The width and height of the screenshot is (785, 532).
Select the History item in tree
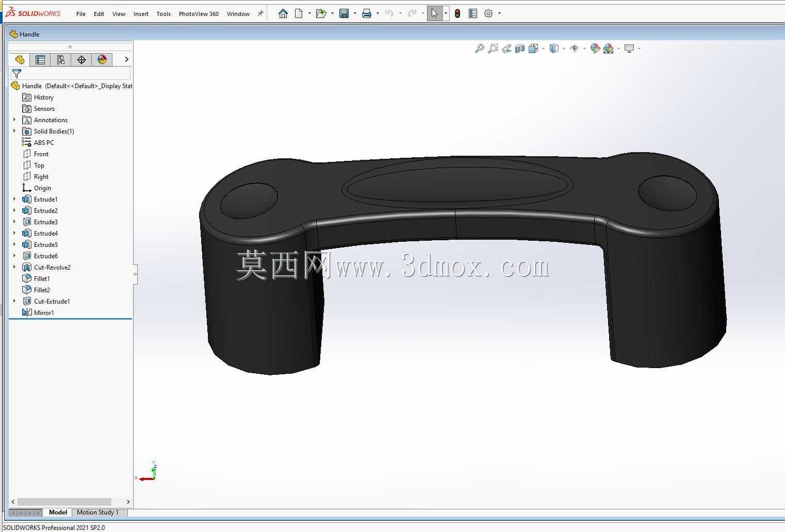(x=43, y=97)
